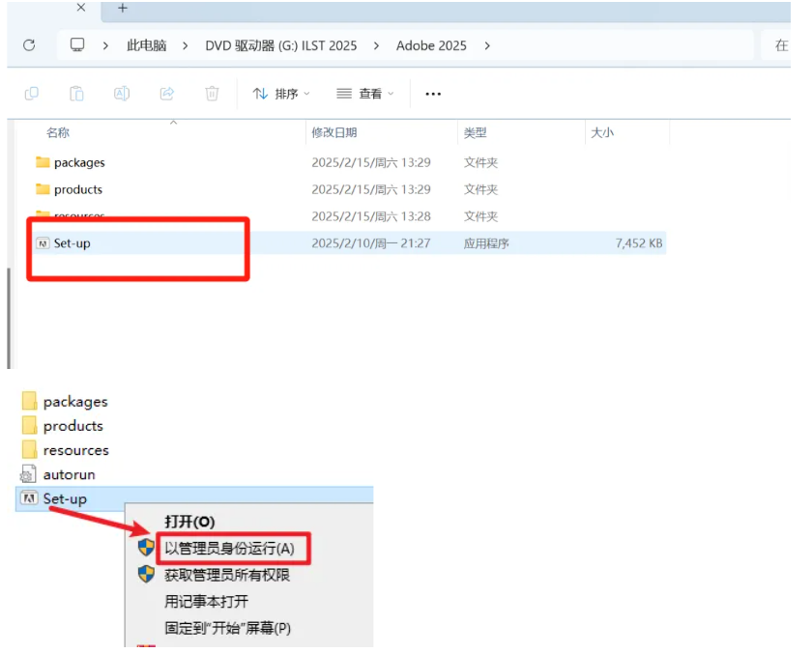Image resolution: width=812 pixels, height=653 pixels.
Task: Open the 查看 view dropdown
Action: click(365, 94)
